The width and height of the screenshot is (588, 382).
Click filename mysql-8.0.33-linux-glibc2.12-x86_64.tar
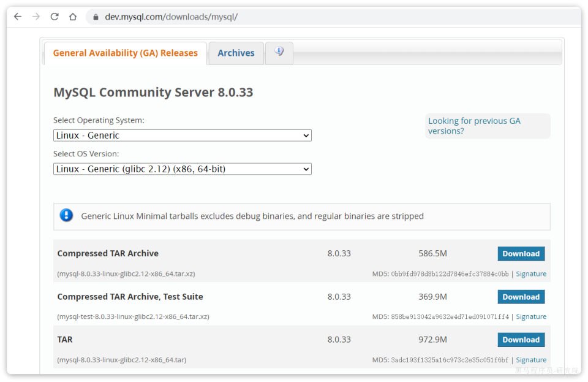coord(121,359)
